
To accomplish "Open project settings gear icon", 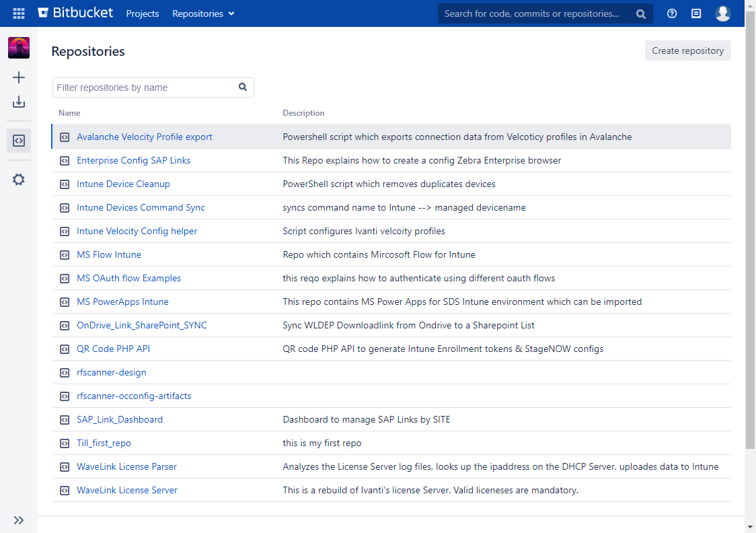I will click(19, 180).
